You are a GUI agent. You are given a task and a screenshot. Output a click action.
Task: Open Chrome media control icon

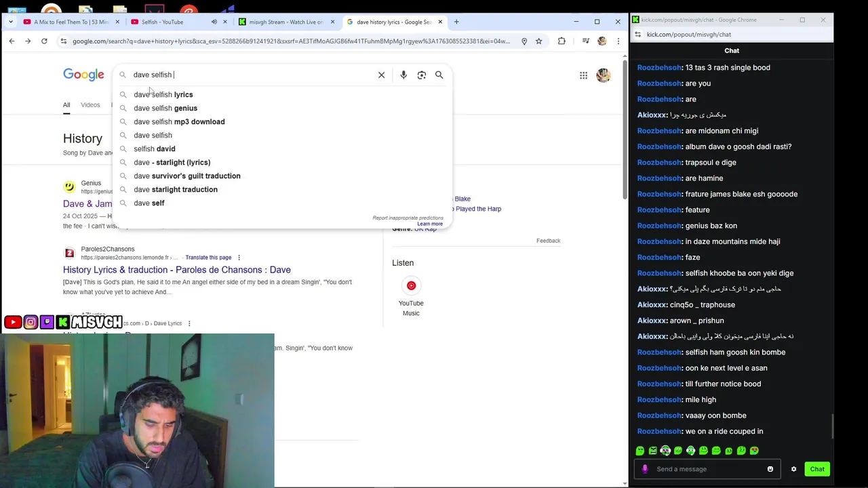pyautogui.click(x=586, y=41)
